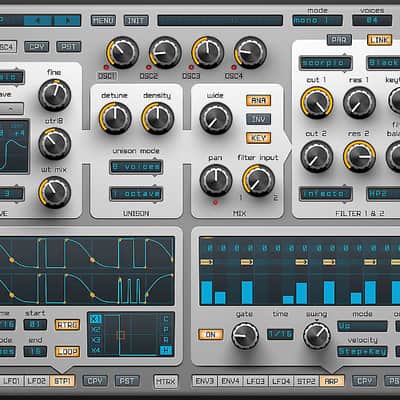Click the filter input knob
The width and height of the screenshot is (400, 400).
tap(258, 180)
